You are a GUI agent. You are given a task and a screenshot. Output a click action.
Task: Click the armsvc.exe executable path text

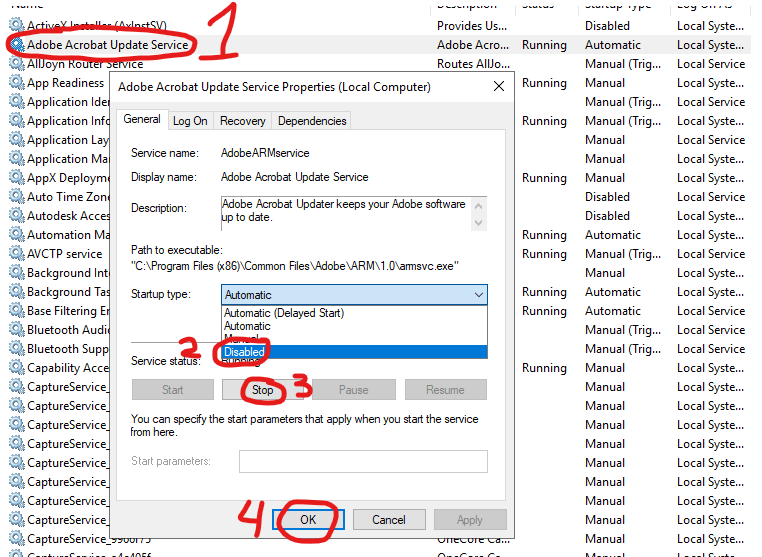pos(294,266)
